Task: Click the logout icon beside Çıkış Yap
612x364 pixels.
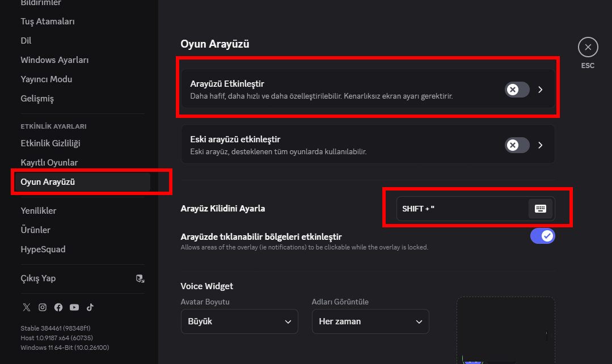Action: click(x=140, y=278)
